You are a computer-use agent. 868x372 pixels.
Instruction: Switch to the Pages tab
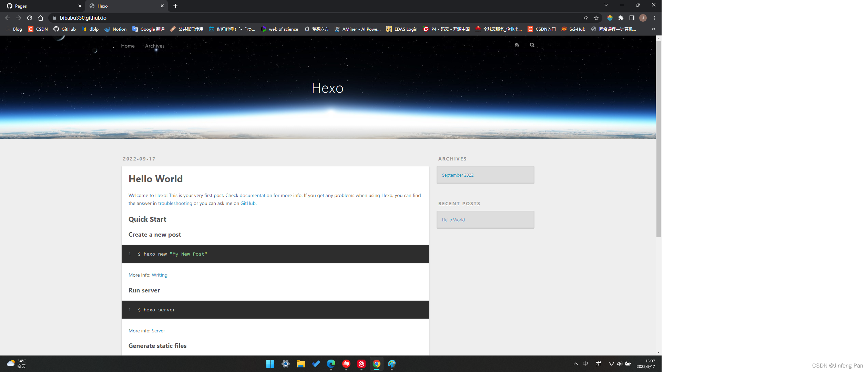(42, 6)
